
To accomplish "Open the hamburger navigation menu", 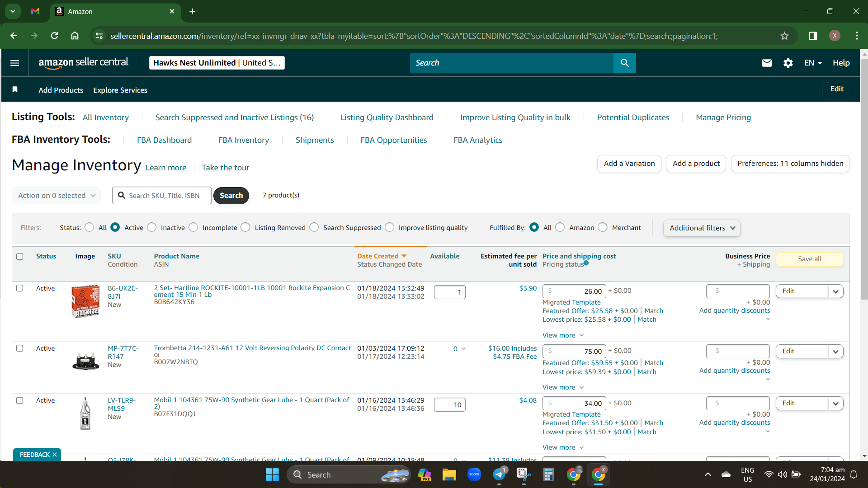I will (14, 63).
